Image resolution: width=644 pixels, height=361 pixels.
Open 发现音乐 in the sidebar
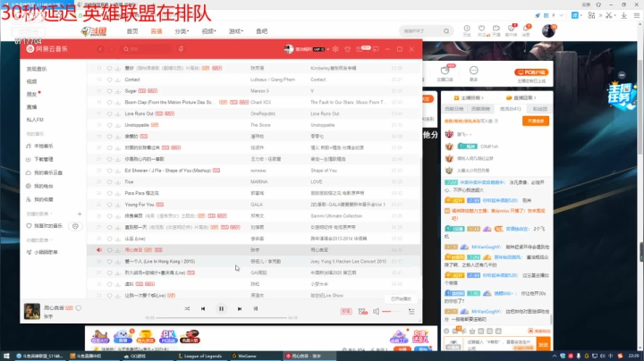pos(37,69)
